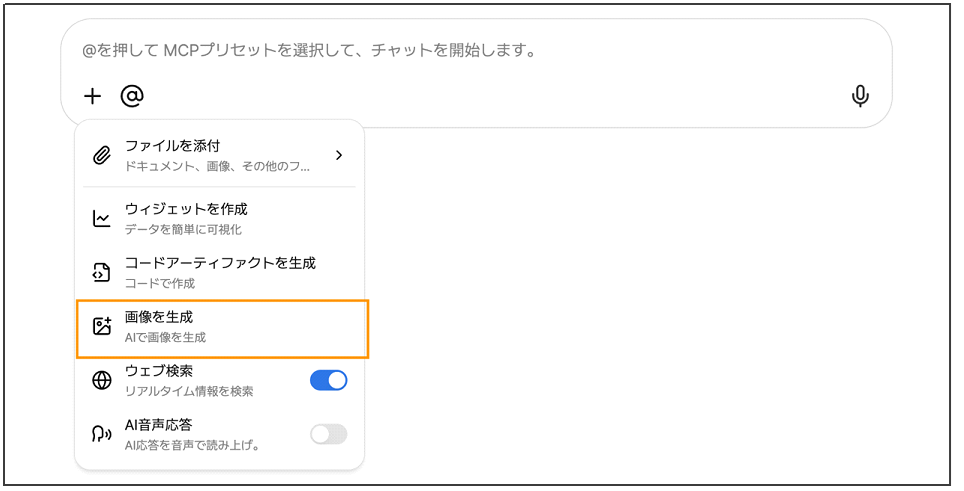Click the ドキュメント、画像 description text
The image size is (964, 491).
(217, 166)
